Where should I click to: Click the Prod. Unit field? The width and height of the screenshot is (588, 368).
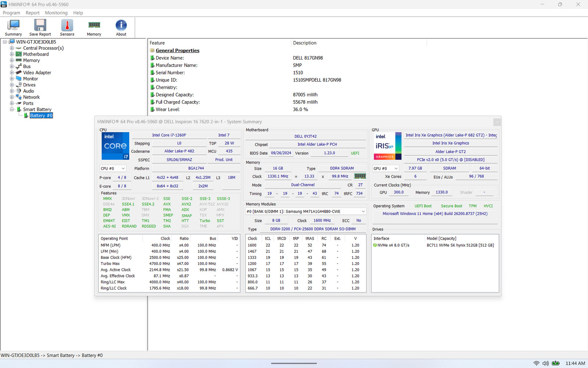click(224, 160)
